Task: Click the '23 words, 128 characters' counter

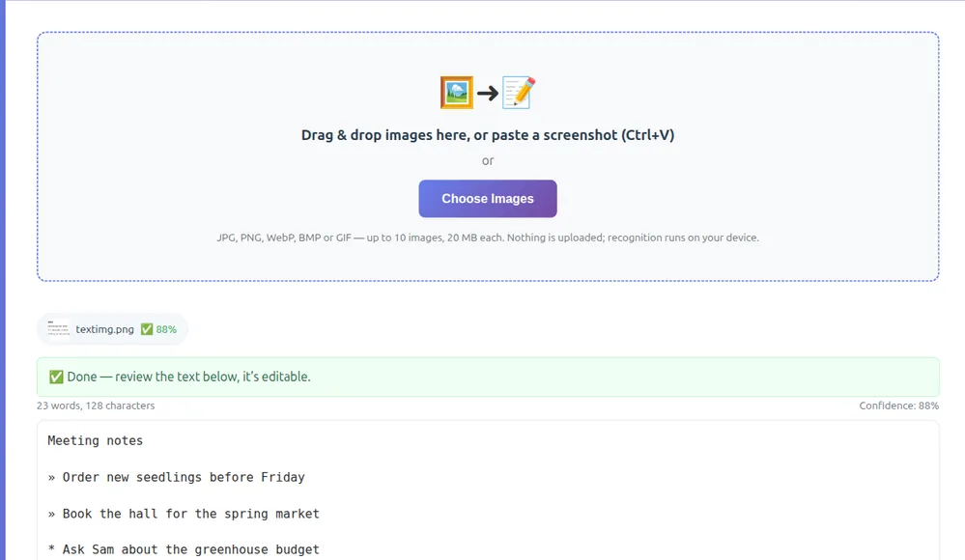Action: 96,406
